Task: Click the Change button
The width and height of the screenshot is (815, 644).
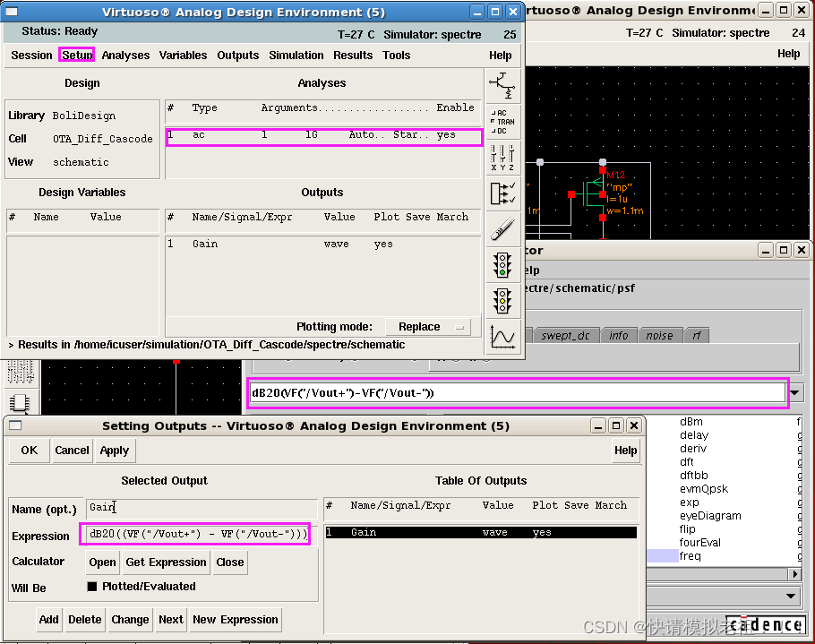Action: 130,620
